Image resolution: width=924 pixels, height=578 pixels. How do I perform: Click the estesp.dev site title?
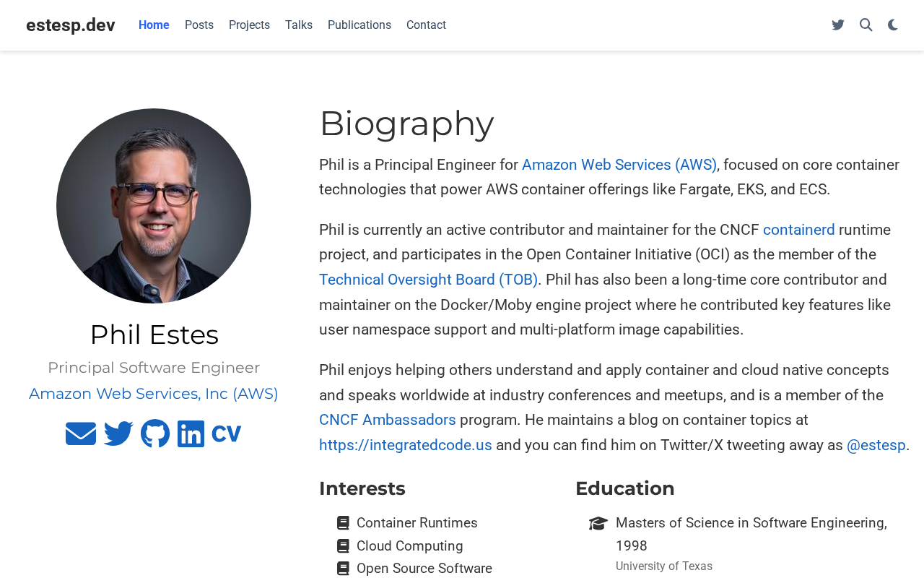pos(71,25)
